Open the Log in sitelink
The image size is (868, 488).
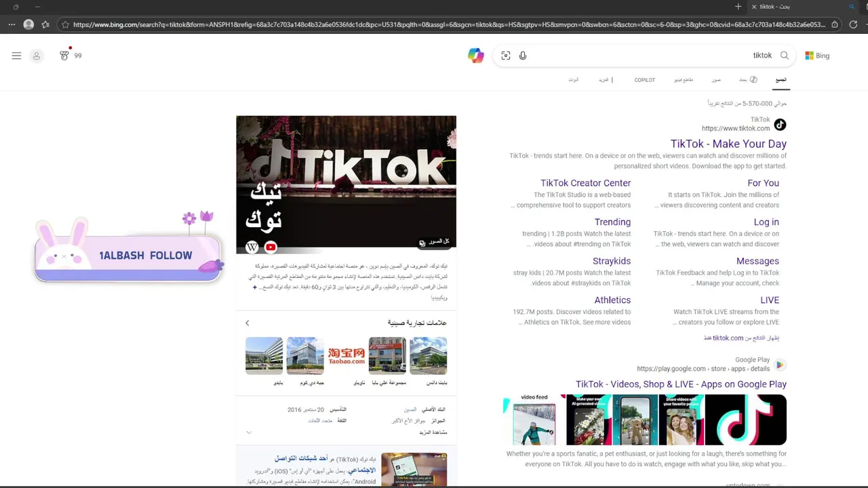pyautogui.click(x=766, y=222)
